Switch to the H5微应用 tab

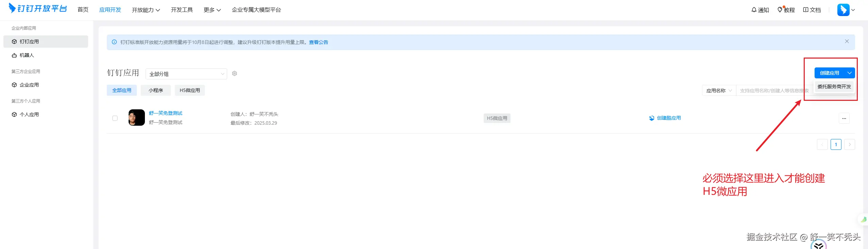pos(190,90)
